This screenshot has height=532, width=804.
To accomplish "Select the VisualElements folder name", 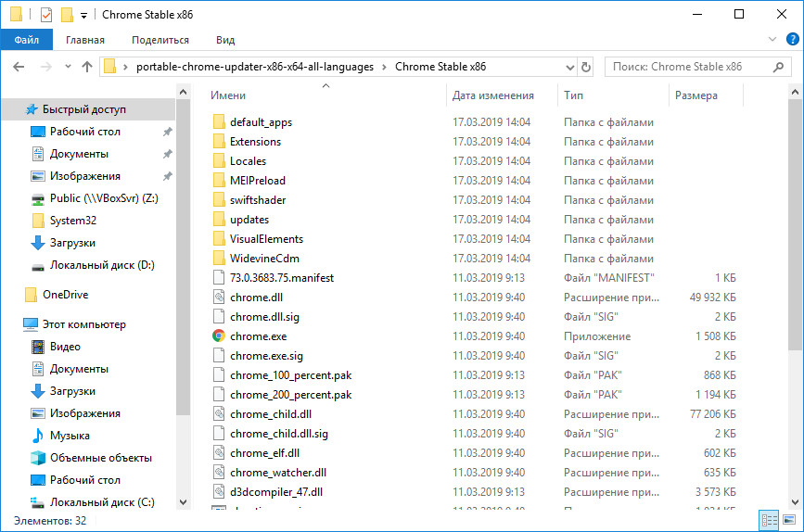I will [266, 239].
